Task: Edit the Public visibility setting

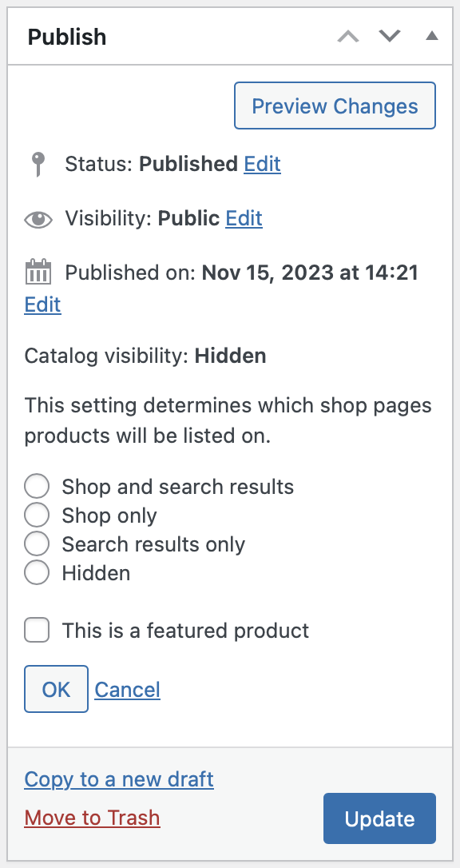Action: (244, 218)
